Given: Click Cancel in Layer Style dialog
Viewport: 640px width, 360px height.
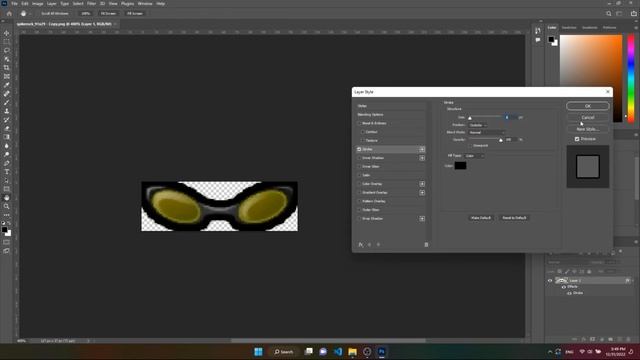Looking at the screenshot, I should [x=588, y=118].
